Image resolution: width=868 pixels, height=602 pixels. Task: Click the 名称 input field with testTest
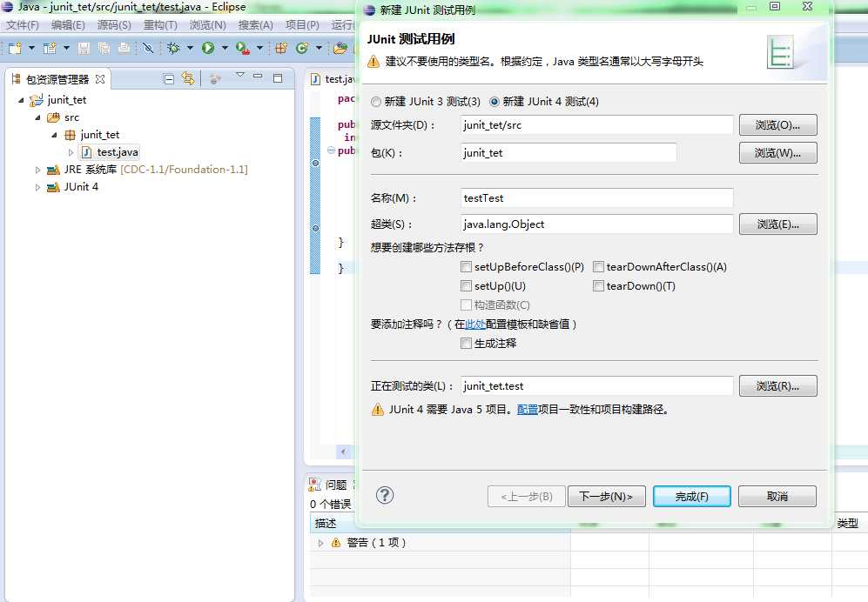coord(596,198)
